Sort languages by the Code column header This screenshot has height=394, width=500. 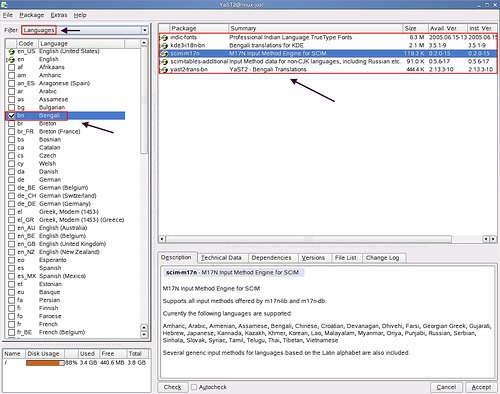(x=27, y=44)
